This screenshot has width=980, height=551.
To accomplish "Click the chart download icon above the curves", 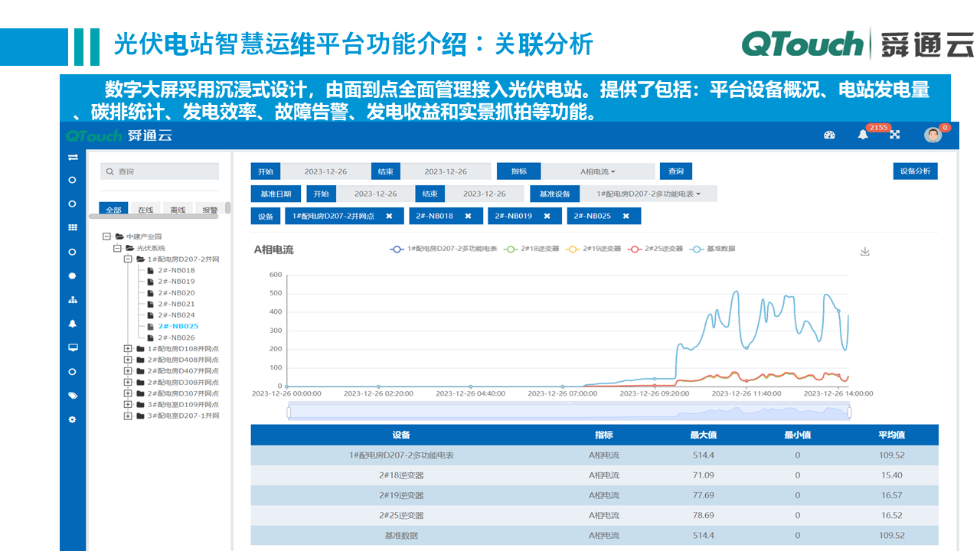I will click(865, 251).
